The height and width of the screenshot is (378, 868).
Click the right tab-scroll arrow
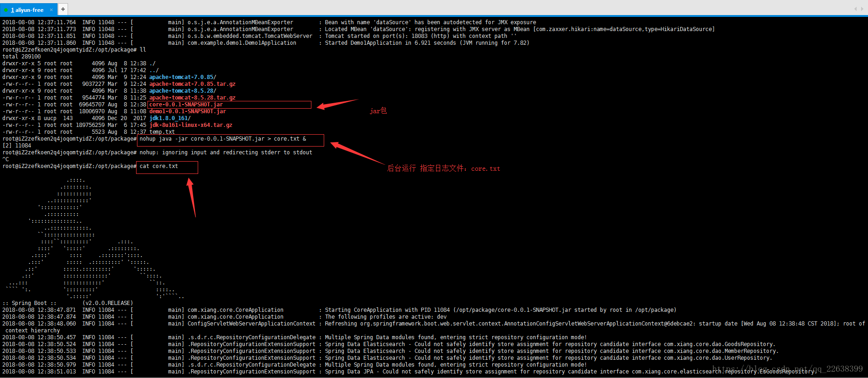[x=863, y=9]
